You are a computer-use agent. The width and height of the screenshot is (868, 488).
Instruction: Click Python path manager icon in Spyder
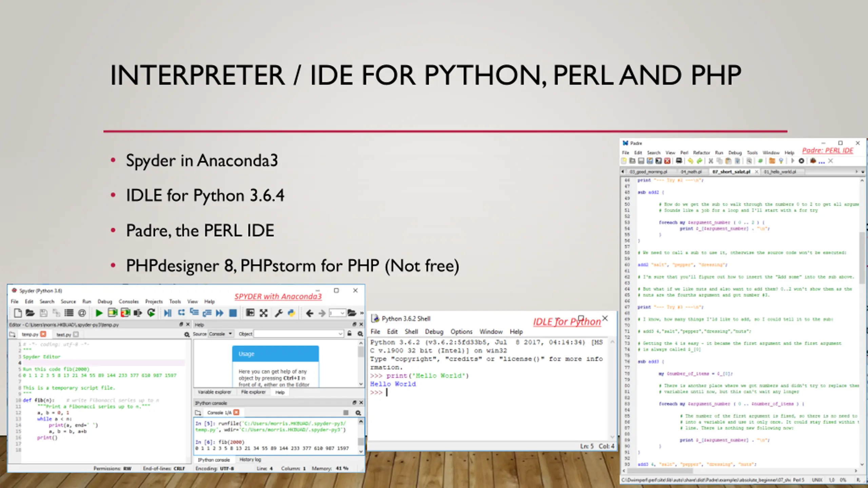[291, 313]
